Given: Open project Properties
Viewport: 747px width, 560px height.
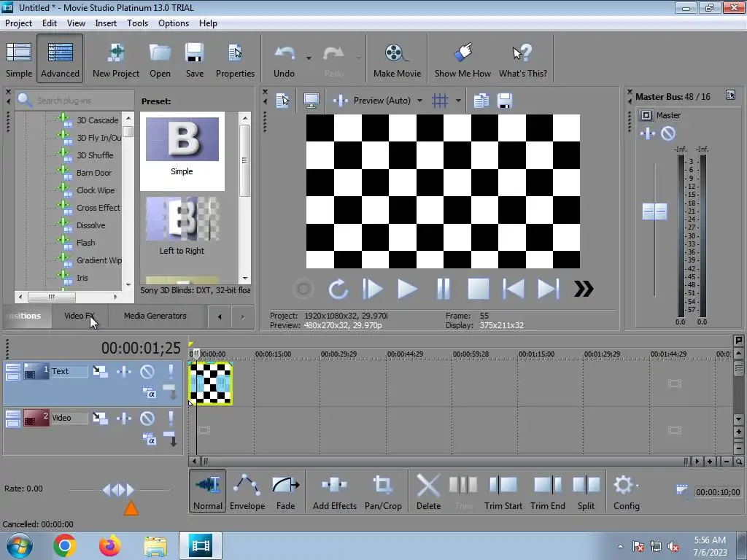Looking at the screenshot, I should click(x=235, y=59).
